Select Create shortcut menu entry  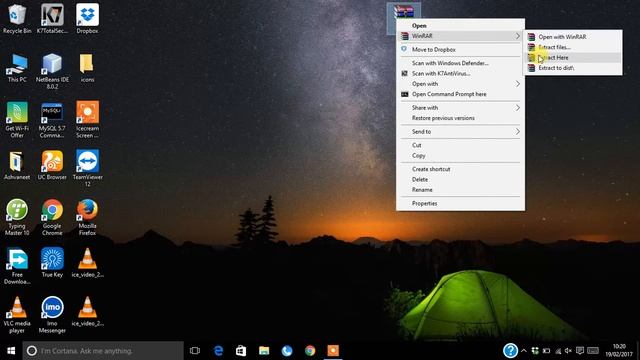[460, 169]
